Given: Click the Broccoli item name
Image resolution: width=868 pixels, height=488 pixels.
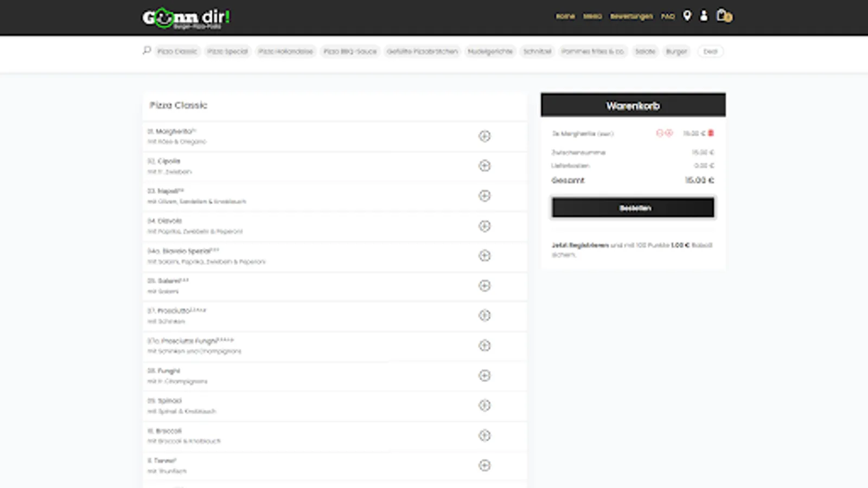Looking at the screenshot, I should (165, 431).
